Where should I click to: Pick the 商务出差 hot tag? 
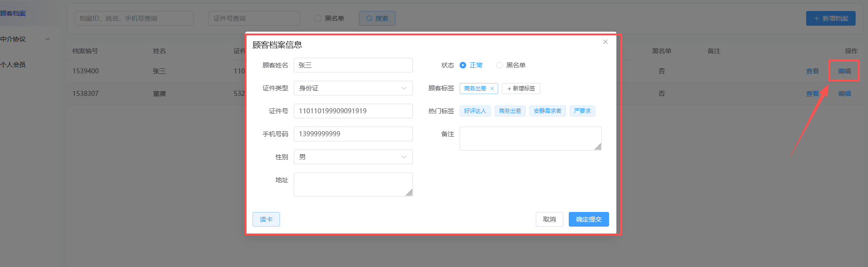[510, 111]
